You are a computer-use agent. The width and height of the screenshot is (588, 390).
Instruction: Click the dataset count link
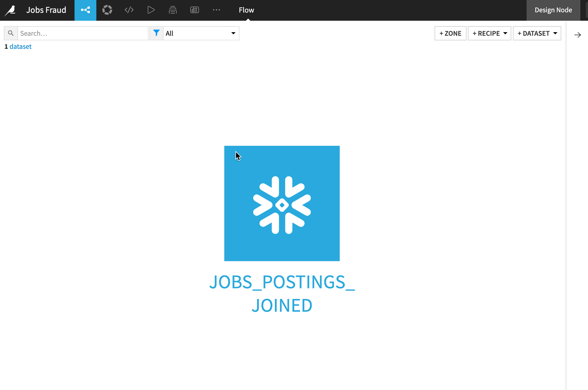pyautogui.click(x=20, y=47)
